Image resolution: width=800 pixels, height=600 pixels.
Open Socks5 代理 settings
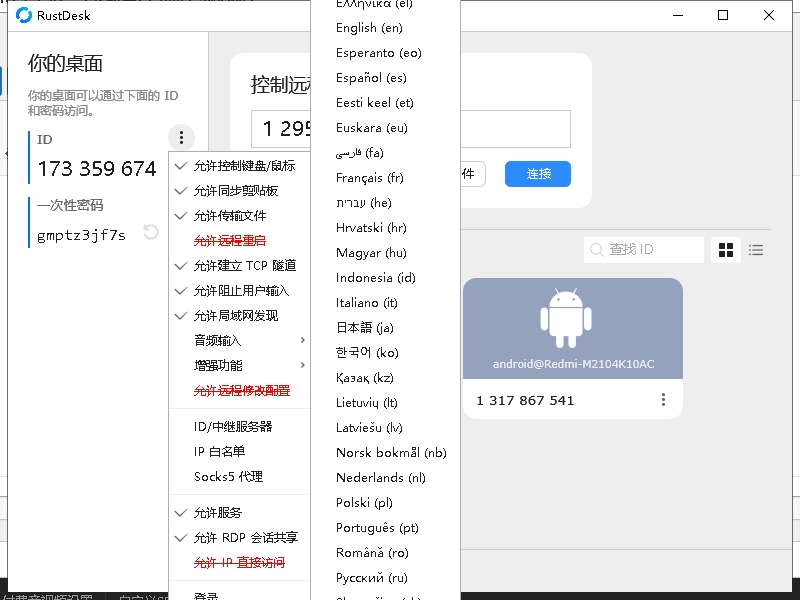(240, 477)
